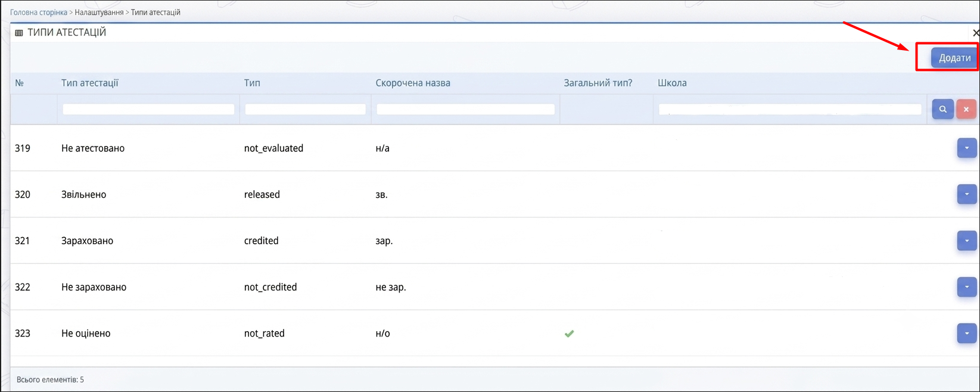The height and width of the screenshot is (392, 980).
Task: Sort by the № column header
Action: pyautogui.click(x=20, y=83)
